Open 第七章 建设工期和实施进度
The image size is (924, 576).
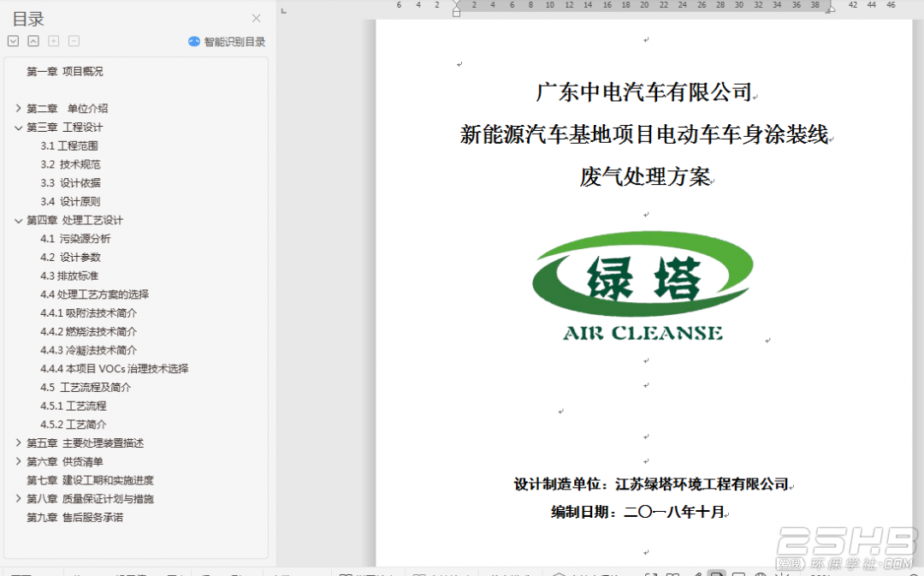(90, 480)
